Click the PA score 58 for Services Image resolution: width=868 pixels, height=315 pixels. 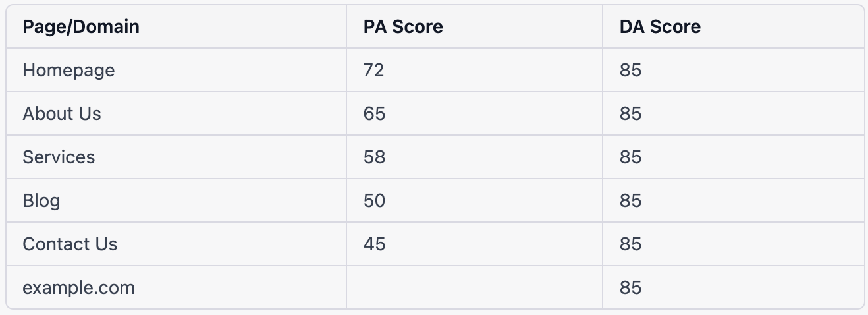[x=374, y=157]
